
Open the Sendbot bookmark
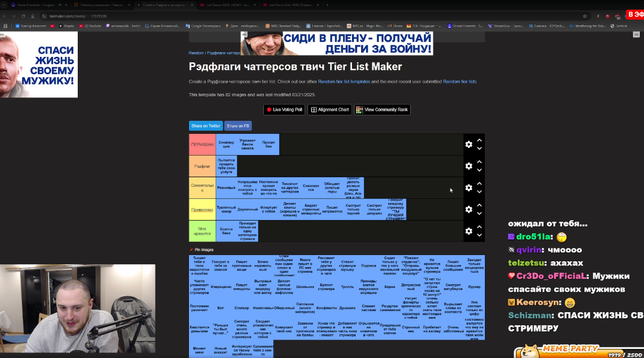(619, 26)
